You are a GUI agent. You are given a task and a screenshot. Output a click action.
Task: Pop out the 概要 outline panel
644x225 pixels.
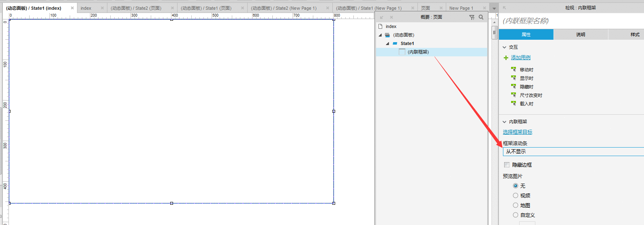point(382,17)
